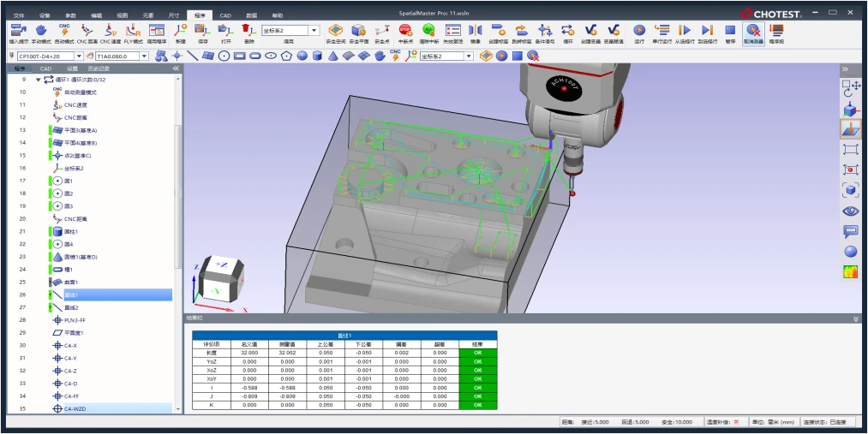
Task: Select the line element tool in second toolbar
Action: click(192, 56)
